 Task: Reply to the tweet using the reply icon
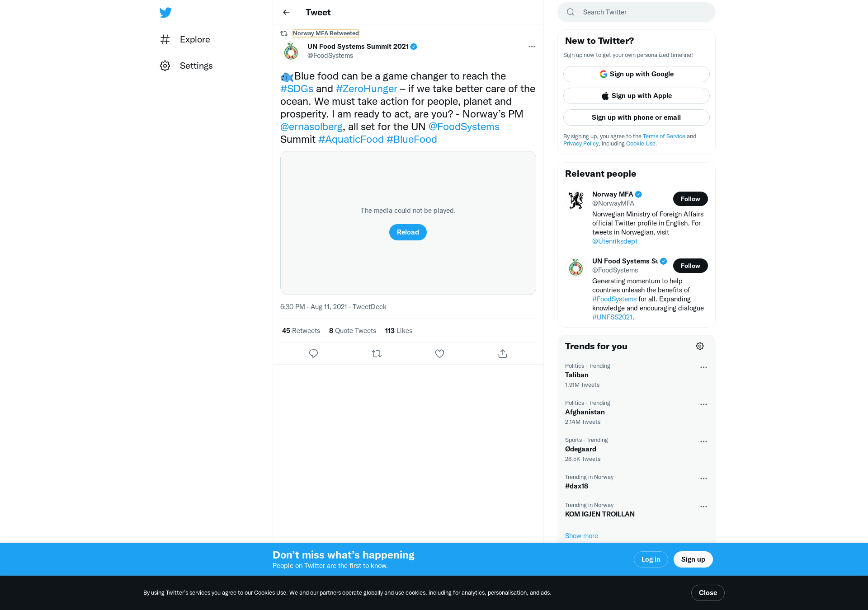(x=313, y=353)
